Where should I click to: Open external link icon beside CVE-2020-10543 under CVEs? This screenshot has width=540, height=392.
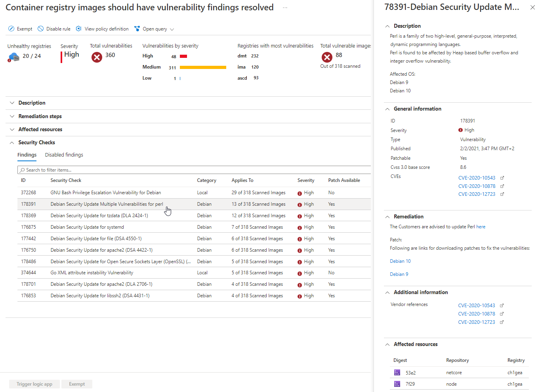(x=502, y=178)
